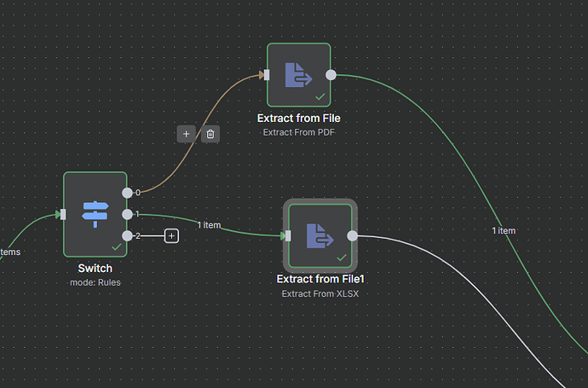
Task: Click Extract from File1 input connector
Action: [288, 235]
